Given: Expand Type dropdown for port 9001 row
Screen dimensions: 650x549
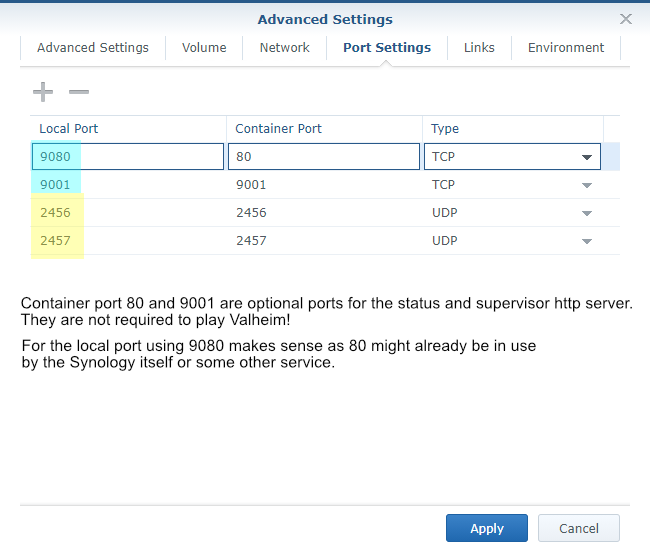Looking at the screenshot, I should coord(587,185).
